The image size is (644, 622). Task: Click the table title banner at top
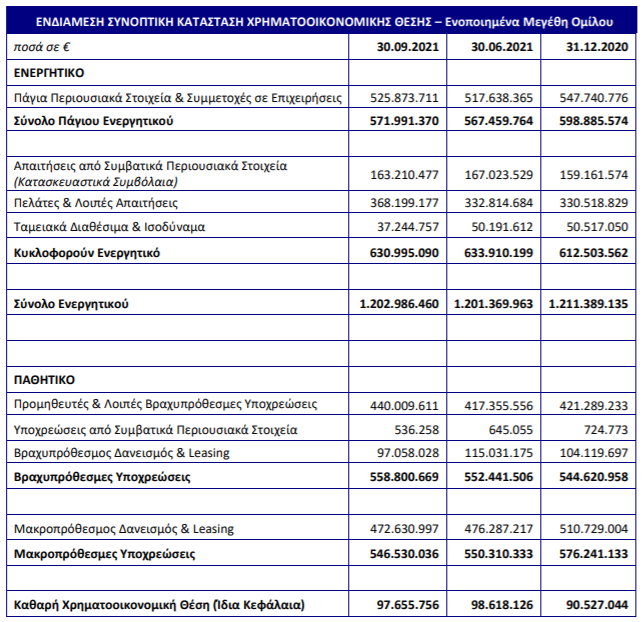click(322, 20)
